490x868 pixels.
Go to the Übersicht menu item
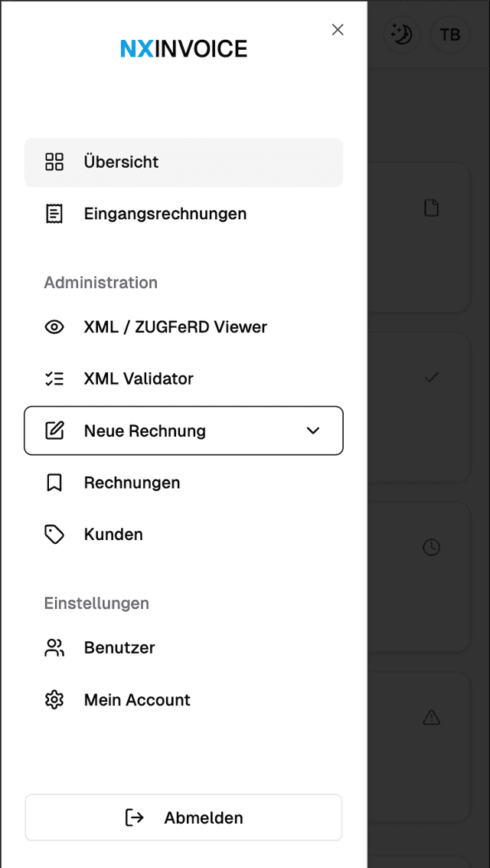pos(184,162)
